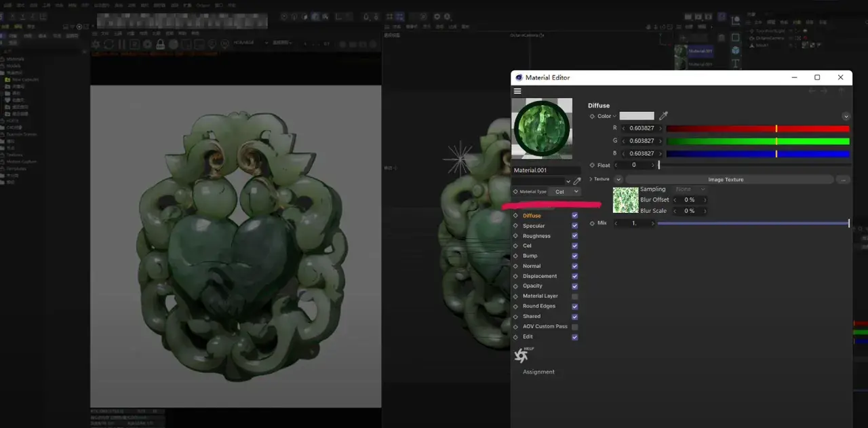This screenshot has height=428, width=868.
Task: Enable the Material Layer checkbox
Action: pos(575,296)
